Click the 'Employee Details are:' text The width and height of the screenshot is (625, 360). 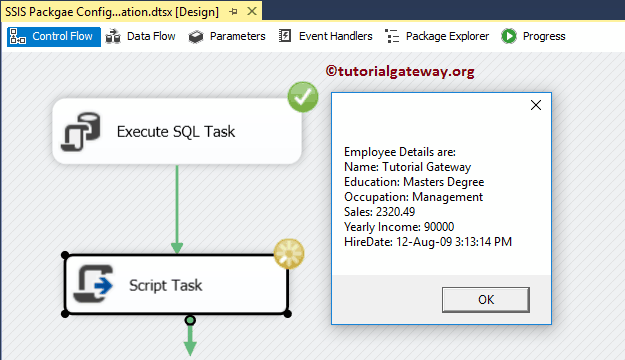[400, 152]
